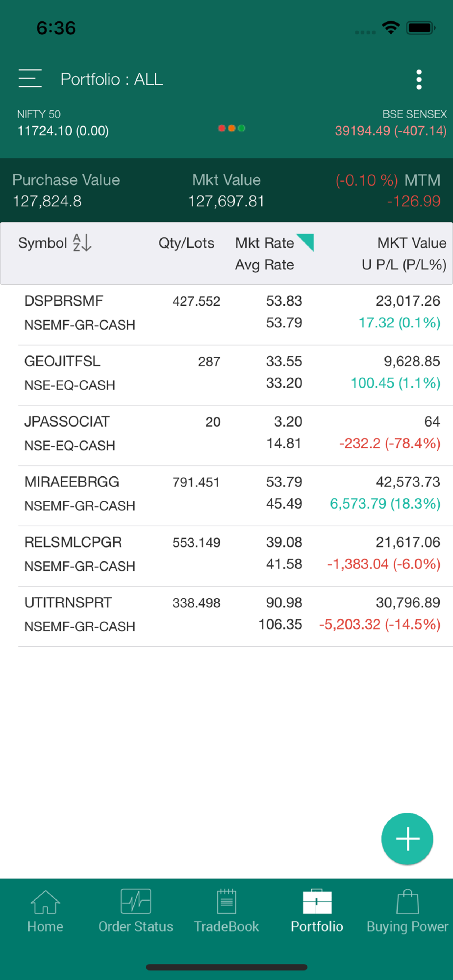Tap the green plus add button
Viewport: 453px width, 980px height.
407,839
